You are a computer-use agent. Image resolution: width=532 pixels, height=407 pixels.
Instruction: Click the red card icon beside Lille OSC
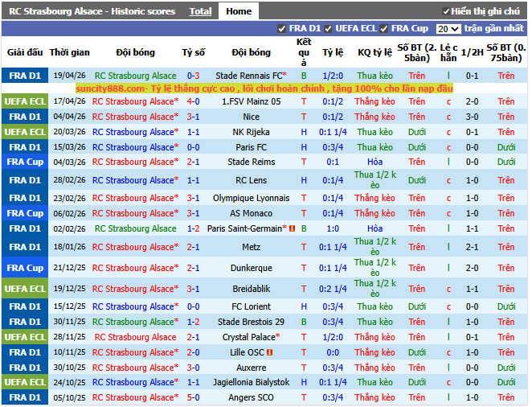click(270, 352)
